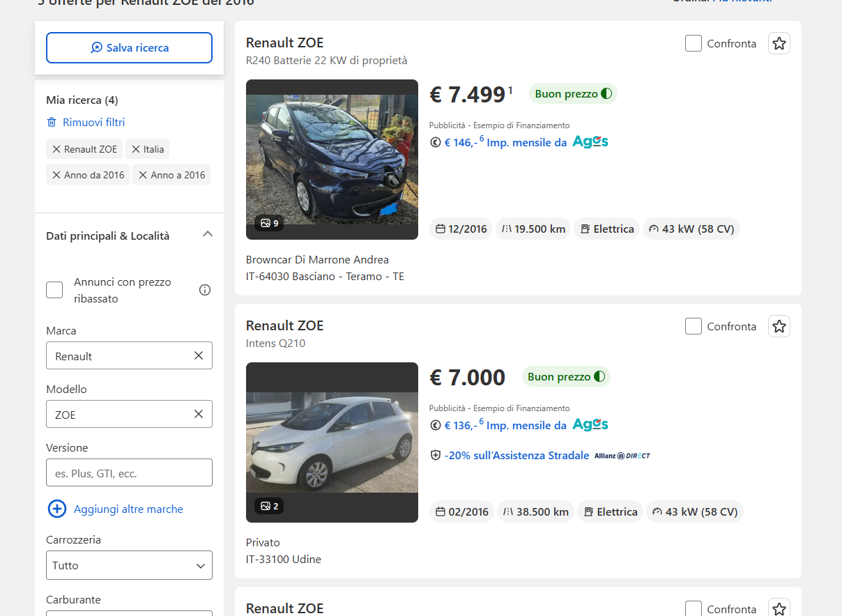Viewport: 842px width, 616px height.
Task: Click Buon prezzo badge on €7.000 listing
Action: (566, 376)
